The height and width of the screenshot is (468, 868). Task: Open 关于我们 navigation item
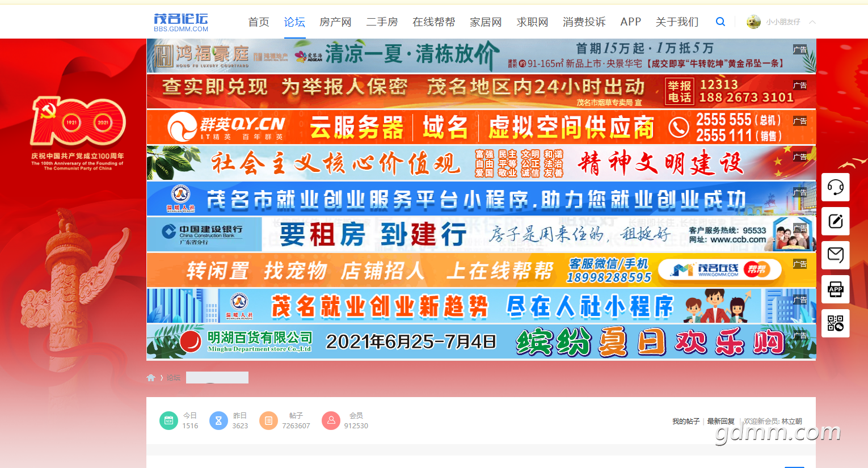tap(677, 22)
